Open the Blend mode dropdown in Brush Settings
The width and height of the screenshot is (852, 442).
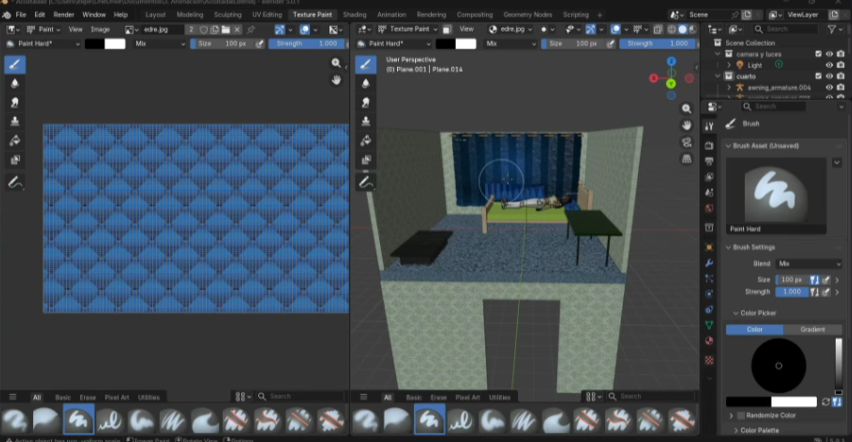click(808, 263)
